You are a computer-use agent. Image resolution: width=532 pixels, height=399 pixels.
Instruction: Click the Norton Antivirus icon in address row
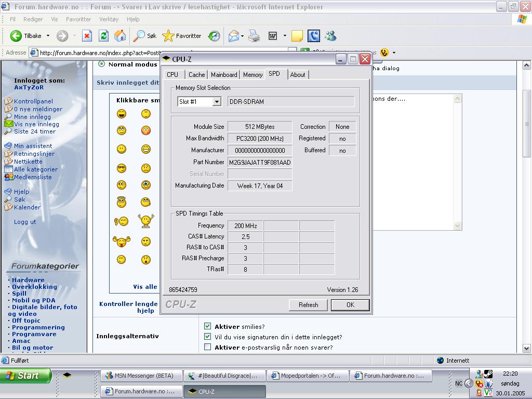(x=384, y=52)
